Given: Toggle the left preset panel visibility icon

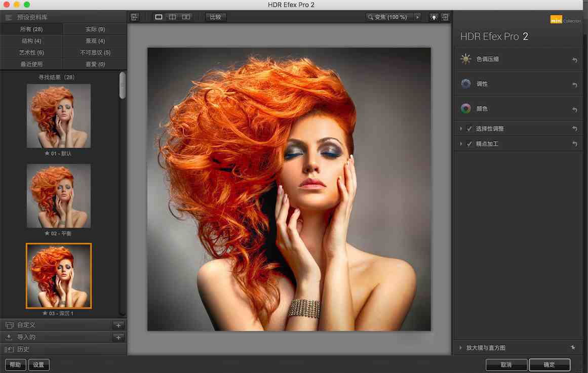Looking at the screenshot, I should 135,17.
